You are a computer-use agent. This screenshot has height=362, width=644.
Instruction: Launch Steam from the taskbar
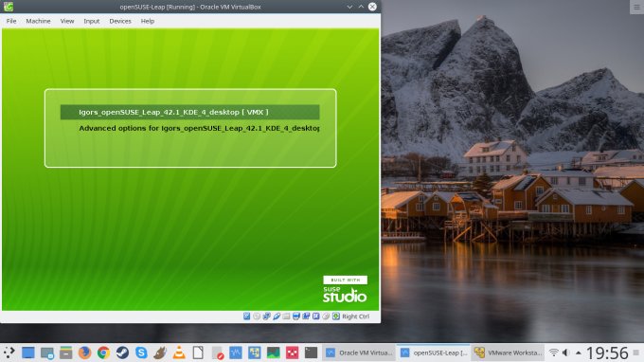pyautogui.click(x=122, y=353)
